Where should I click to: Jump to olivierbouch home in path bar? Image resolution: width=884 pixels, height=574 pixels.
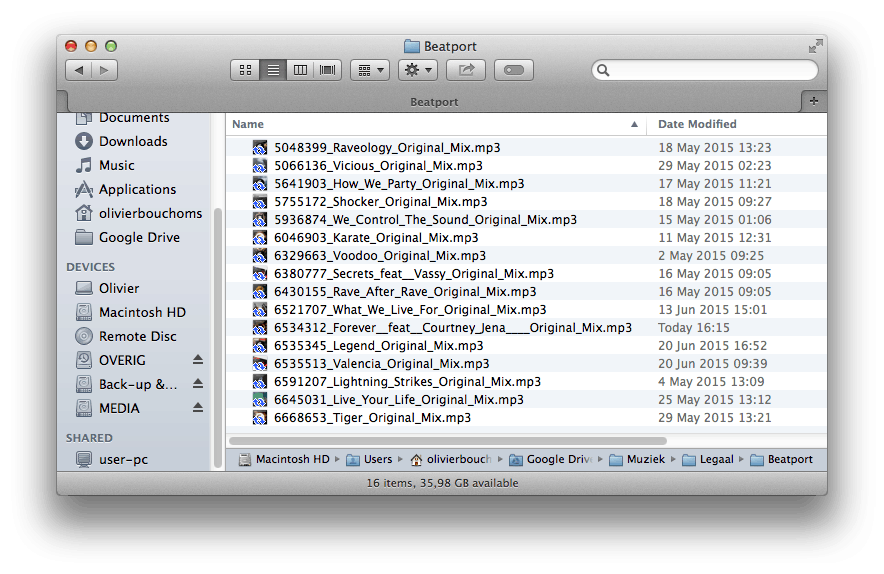click(x=450, y=460)
